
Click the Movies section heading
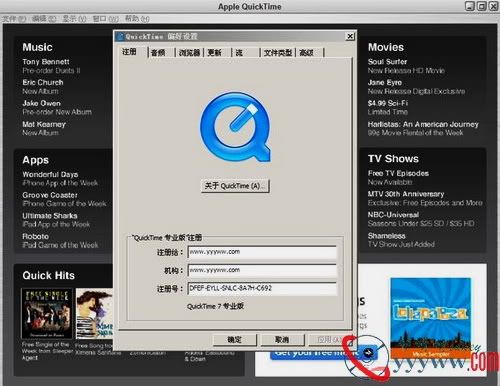(x=386, y=47)
